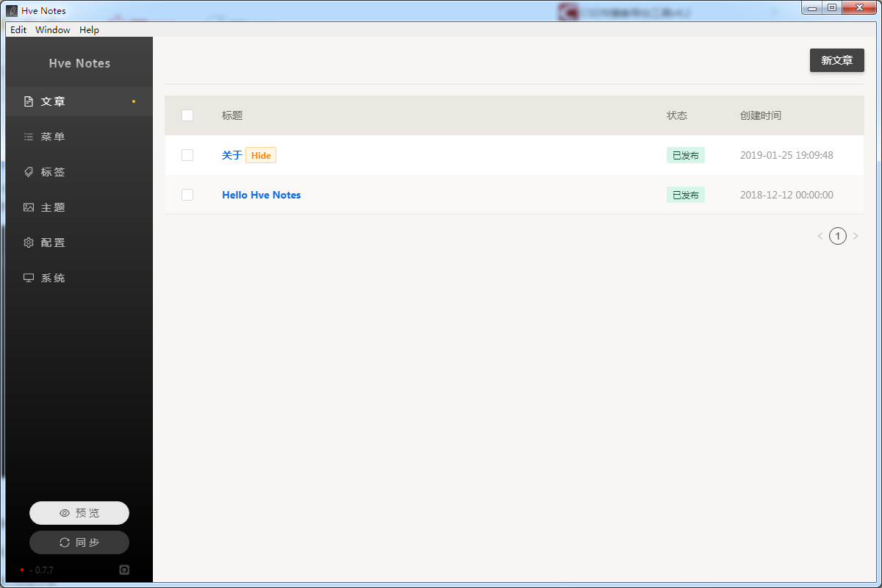Click the 同步 sync button

[x=79, y=542]
